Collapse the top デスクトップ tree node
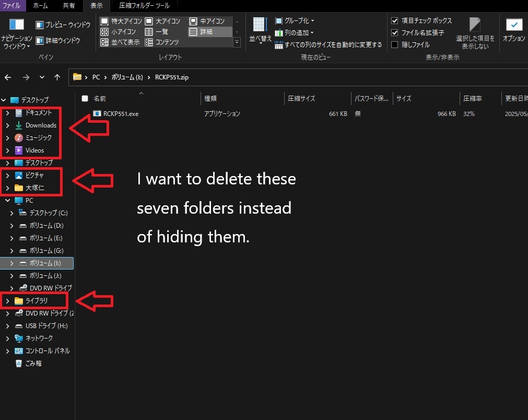This screenshot has width=528, height=420. tap(4, 100)
